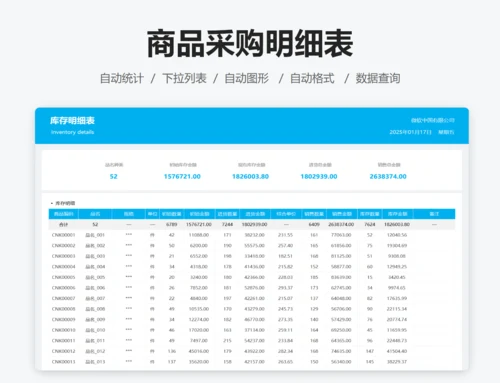500x383 pixels.
Task: Click the stock amount 38229.37
Action: [x=397, y=362]
